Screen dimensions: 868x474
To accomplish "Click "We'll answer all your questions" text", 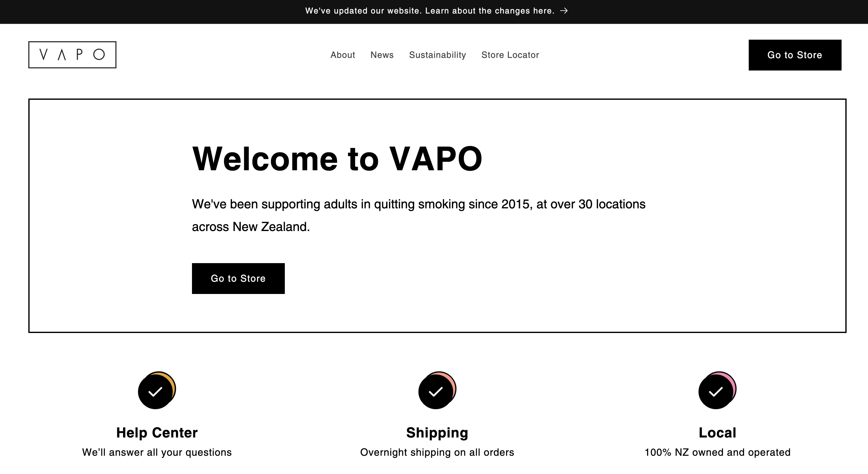I will (157, 452).
